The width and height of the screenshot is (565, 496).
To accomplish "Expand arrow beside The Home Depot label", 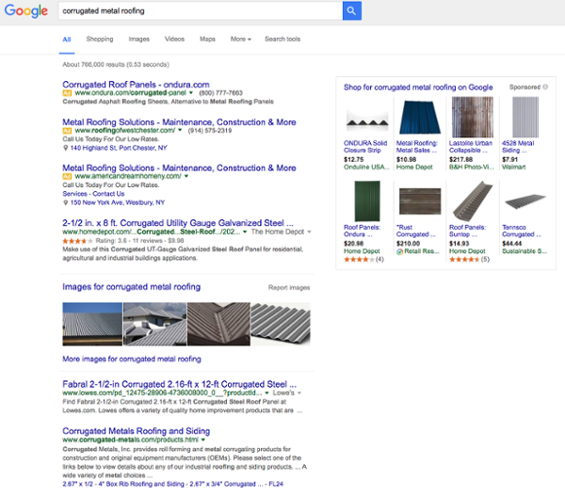I will click(x=309, y=232).
